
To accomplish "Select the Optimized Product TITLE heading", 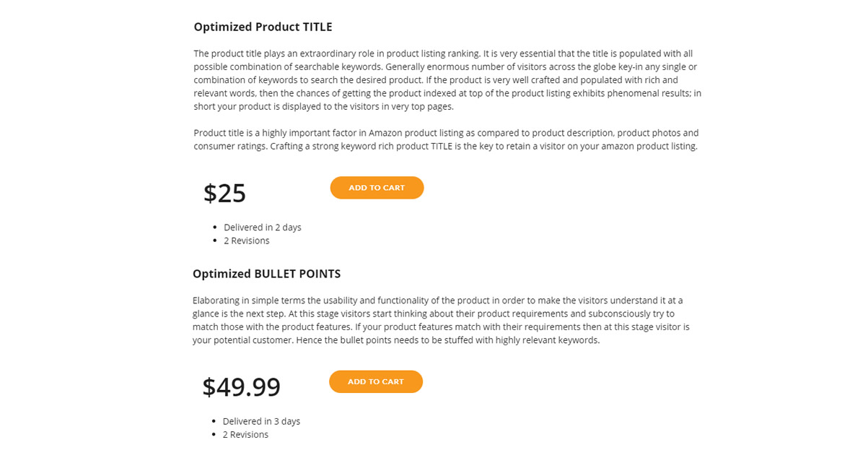I will click(263, 27).
